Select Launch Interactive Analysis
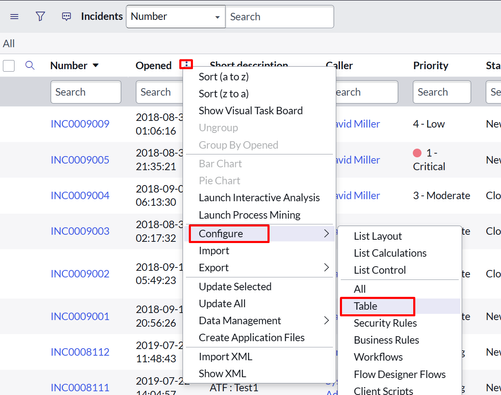Image resolution: width=501 pixels, height=395 pixels. click(x=259, y=198)
